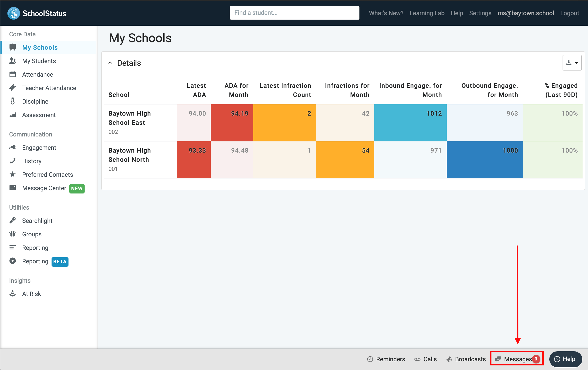Open Calls in bottom bar
This screenshot has width=588, height=370.
coord(426,359)
